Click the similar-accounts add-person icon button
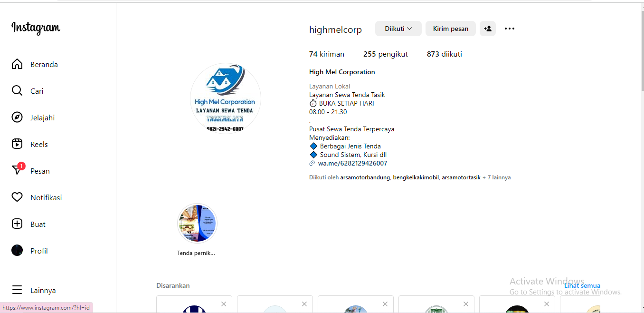 click(x=488, y=29)
